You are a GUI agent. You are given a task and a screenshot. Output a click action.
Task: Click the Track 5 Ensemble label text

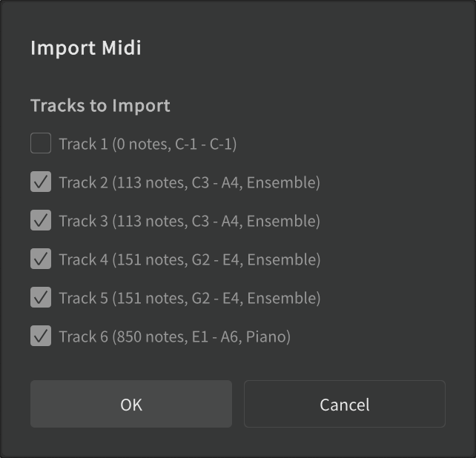coord(189,298)
